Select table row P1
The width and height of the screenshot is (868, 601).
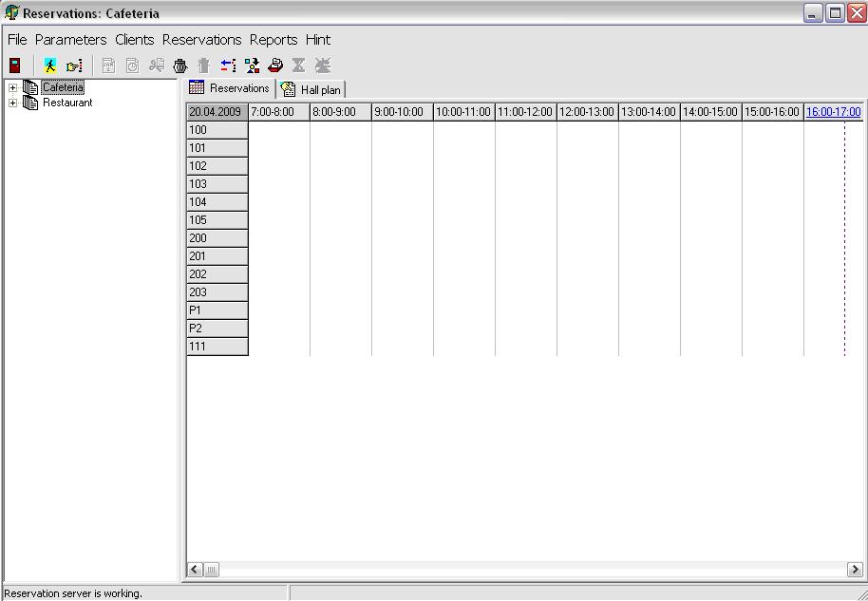pos(217,310)
